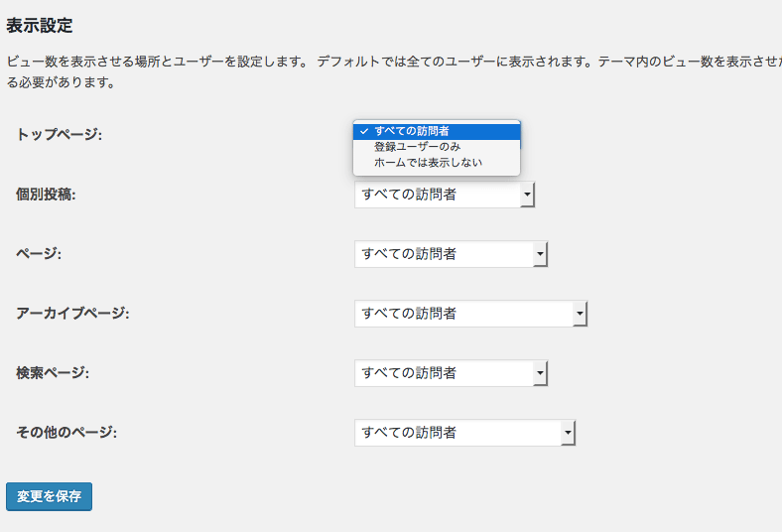Choose ホームでは表示しない from the open list

(x=437, y=163)
